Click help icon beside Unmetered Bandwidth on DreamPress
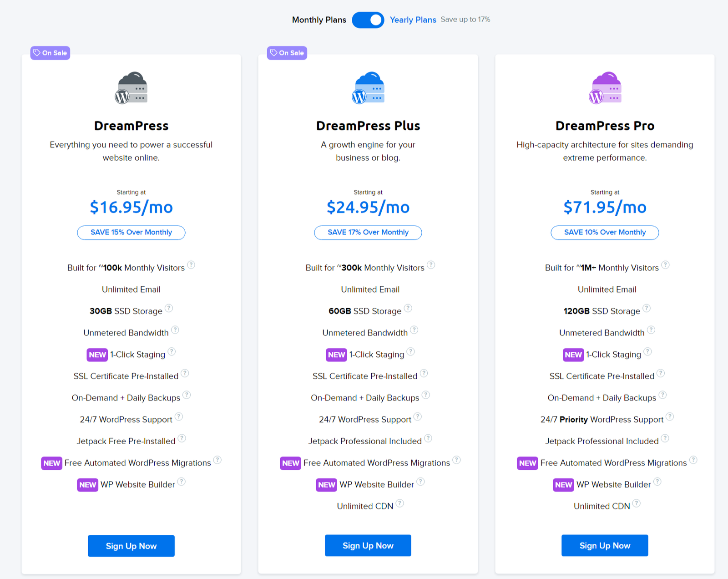 pos(176,330)
